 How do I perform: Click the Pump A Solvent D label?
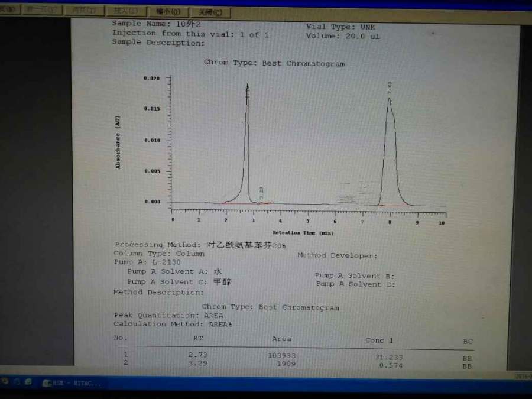click(356, 284)
